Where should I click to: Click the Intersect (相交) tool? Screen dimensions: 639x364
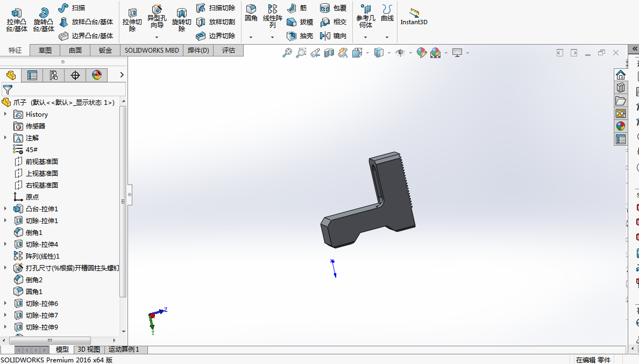[333, 22]
